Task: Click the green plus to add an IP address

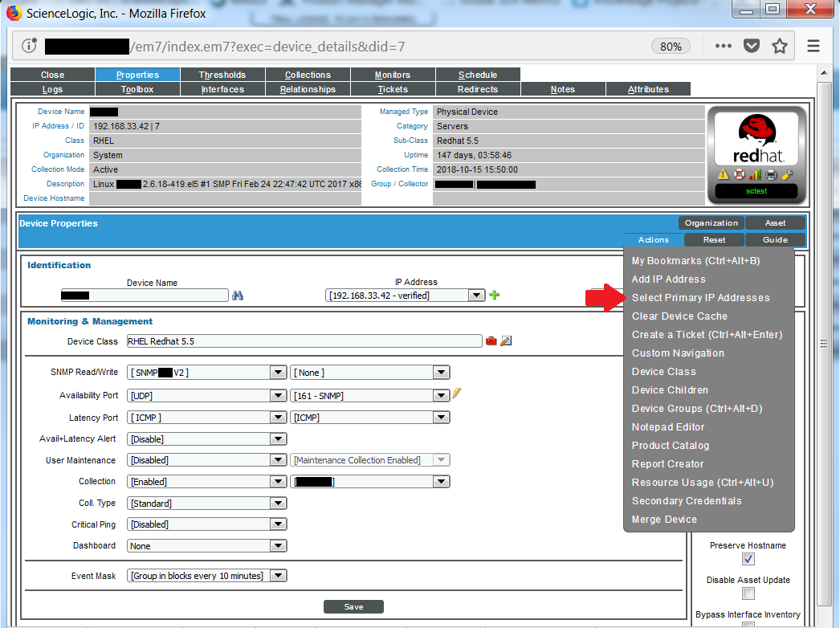Action: [x=494, y=296]
